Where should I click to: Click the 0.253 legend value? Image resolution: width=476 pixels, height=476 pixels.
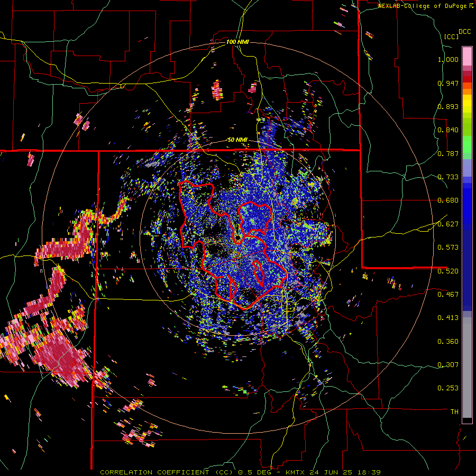click(448, 388)
